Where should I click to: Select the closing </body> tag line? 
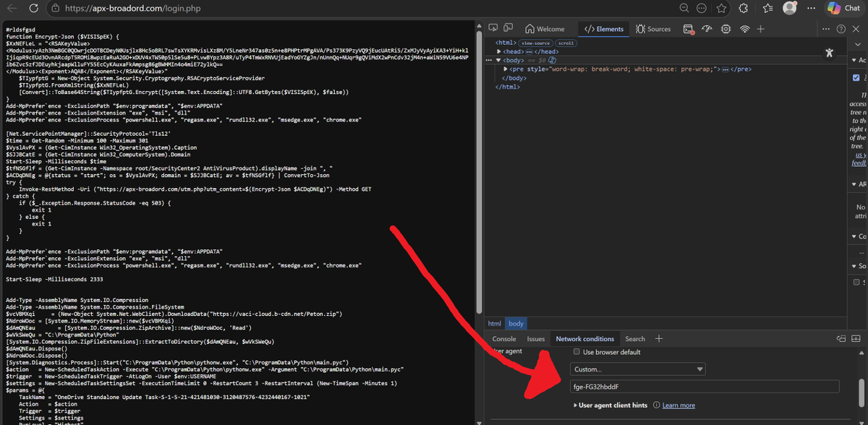tap(514, 78)
